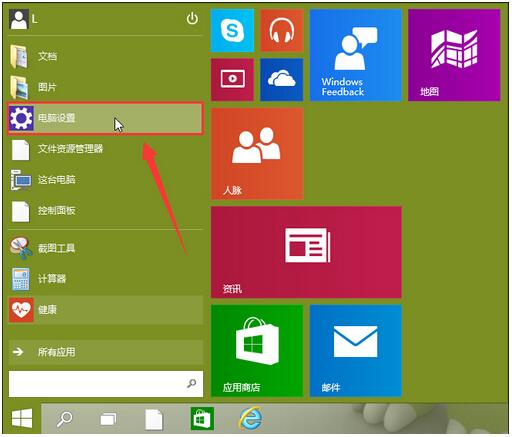The width and height of the screenshot is (512, 437).
Task: Click the magnifier in search box
Action: pos(191,383)
